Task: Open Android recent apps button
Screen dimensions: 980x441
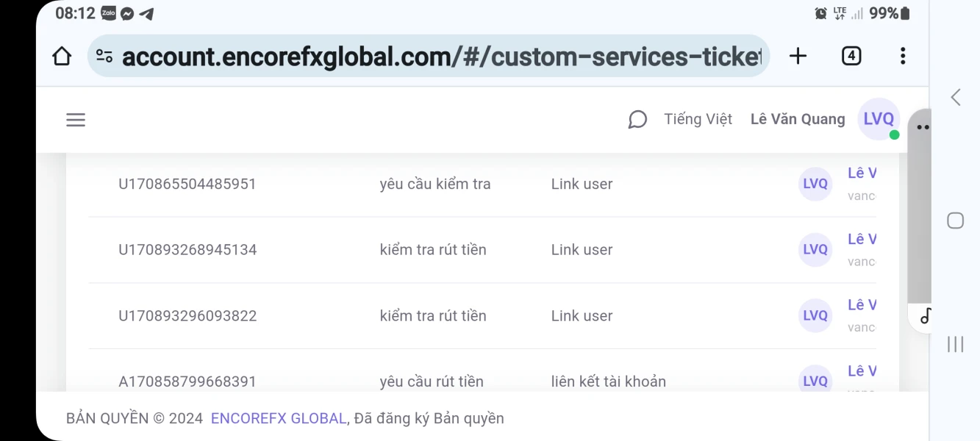Action: pyautogui.click(x=955, y=344)
